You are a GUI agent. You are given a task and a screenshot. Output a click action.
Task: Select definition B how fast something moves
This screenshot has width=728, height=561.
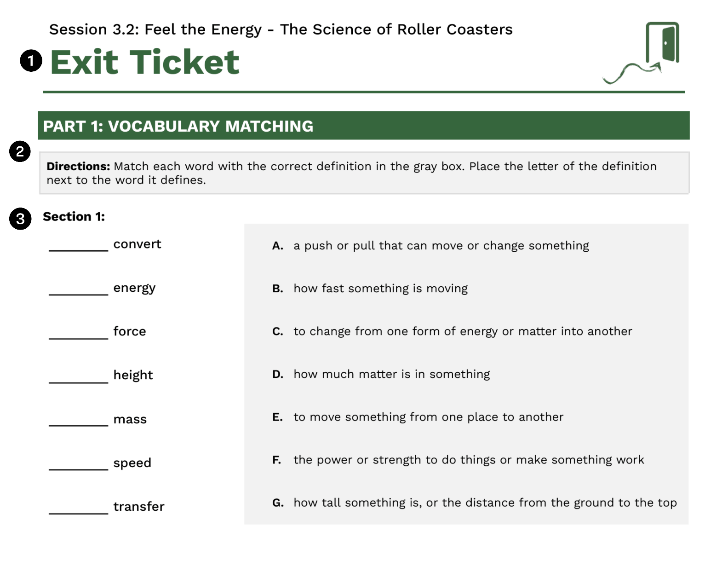pos(370,289)
